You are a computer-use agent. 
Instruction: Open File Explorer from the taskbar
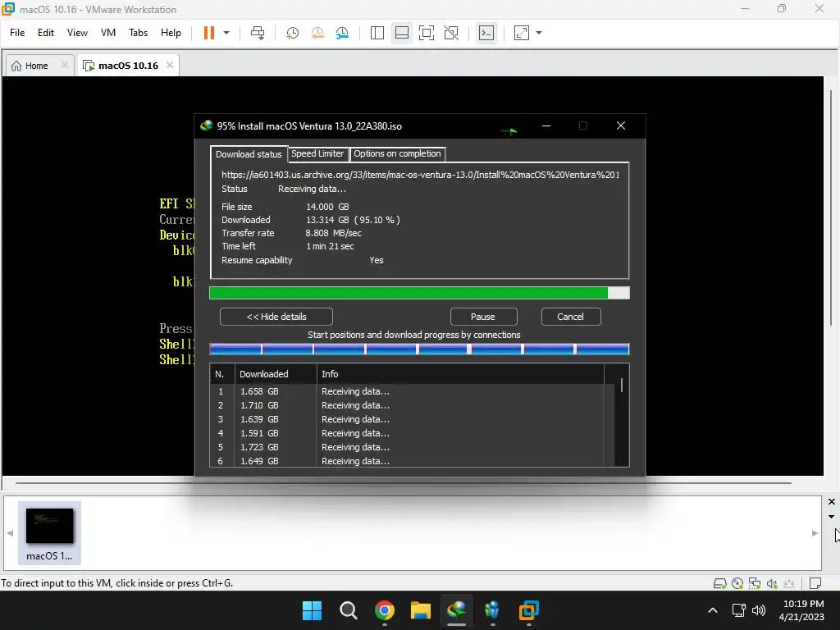(421, 610)
